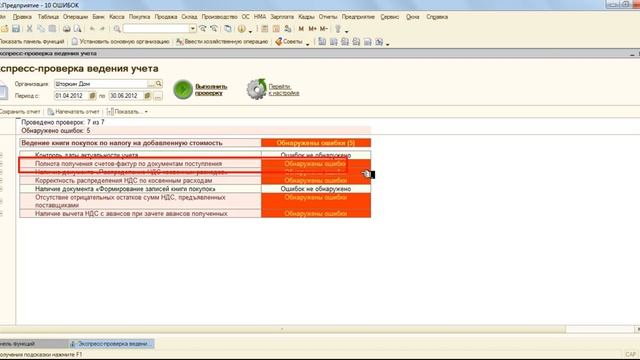Click Ввести хозяйственную операцию toolbar item
Image resolution: width=640 pixels, height=360 pixels.
pos(222,42)
